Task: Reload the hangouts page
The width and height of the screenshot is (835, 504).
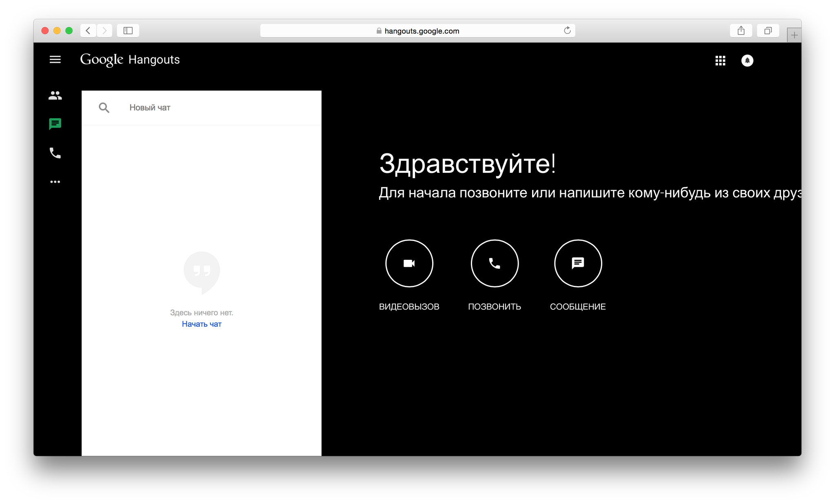Action: point(567,31)
